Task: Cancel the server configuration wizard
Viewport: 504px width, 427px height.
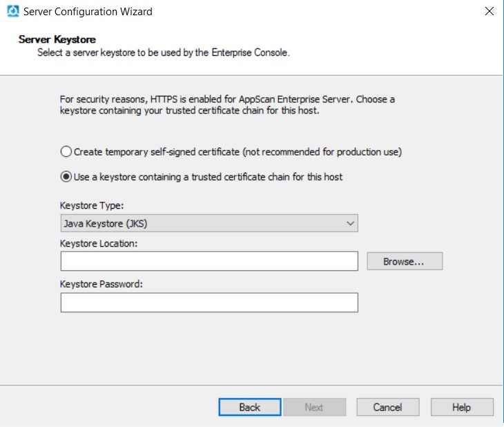Action: click(x=387, y=407)
